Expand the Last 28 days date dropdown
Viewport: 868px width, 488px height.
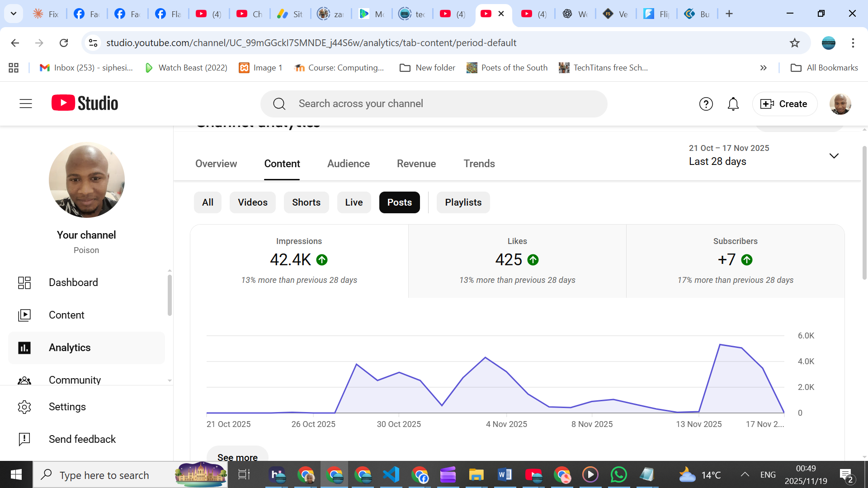coord(833,156)
